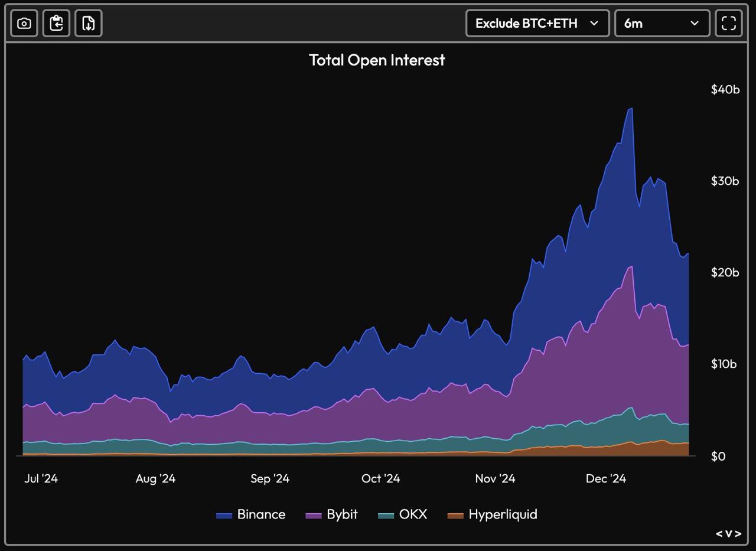This screenshot has height=551, width=756.
Task: Click the $40b axis label
Action: [x=725, y=90]
